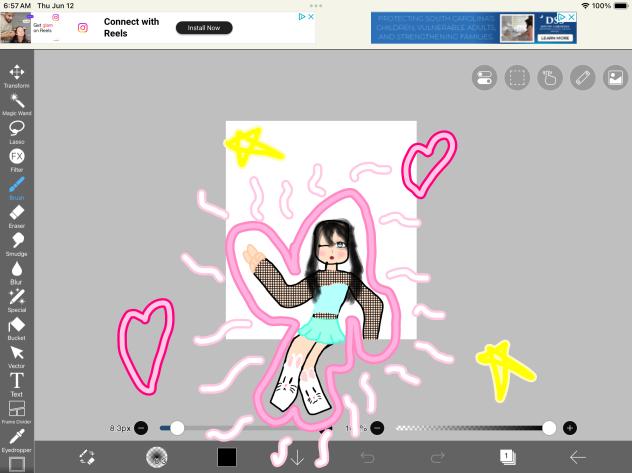Increase opacity with plus button
632x473 pixels.
tap(570, 428)
